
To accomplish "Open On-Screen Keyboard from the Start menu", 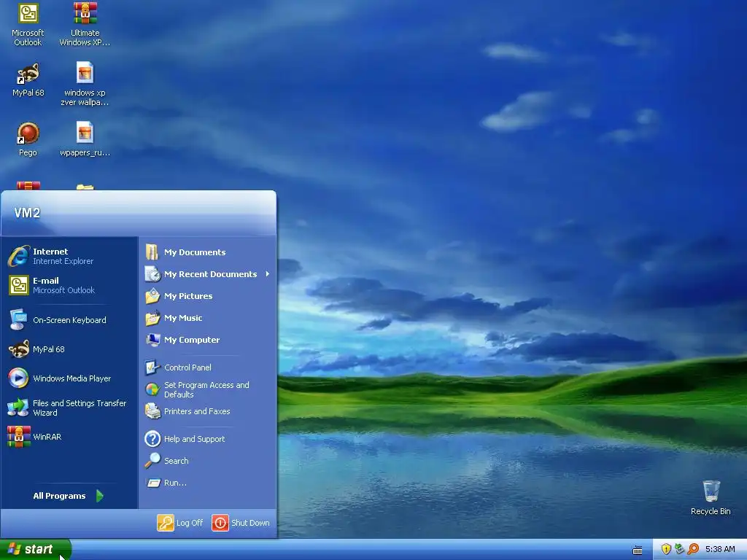I will point(69,320).
